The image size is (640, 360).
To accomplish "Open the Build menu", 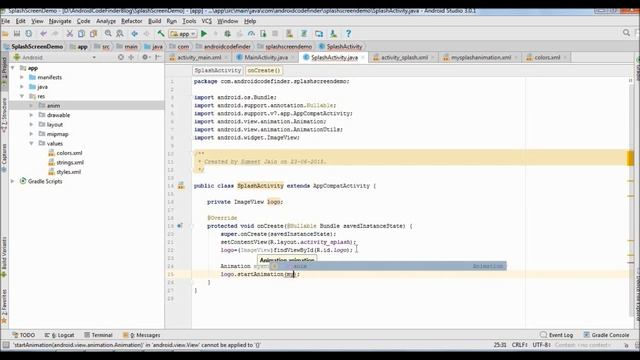I will pyautogui.click(x=154, y=21).
